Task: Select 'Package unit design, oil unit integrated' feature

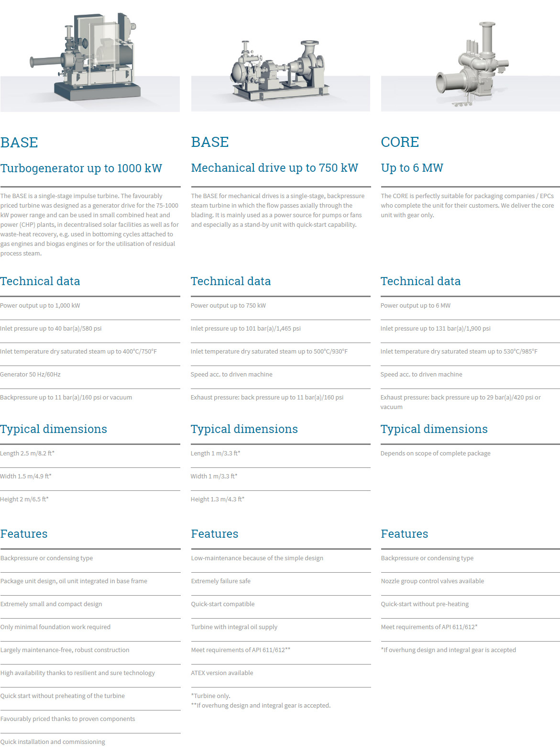Action: pos(74,581)
